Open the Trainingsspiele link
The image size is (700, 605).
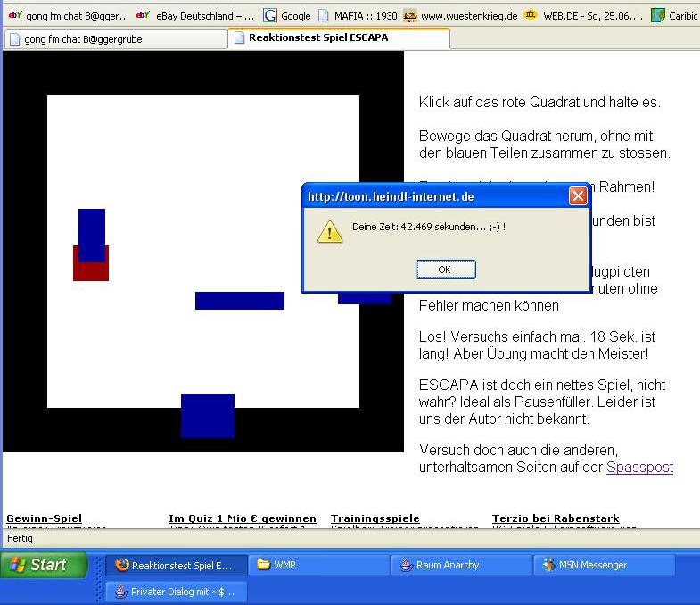tap(375, 518)
